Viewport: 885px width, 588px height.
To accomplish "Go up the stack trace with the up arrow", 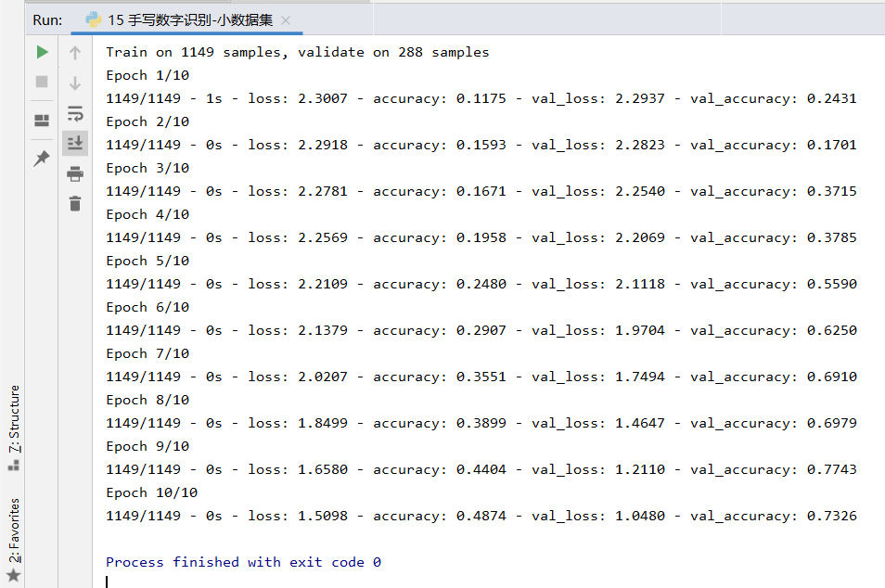I will [75, 53].
